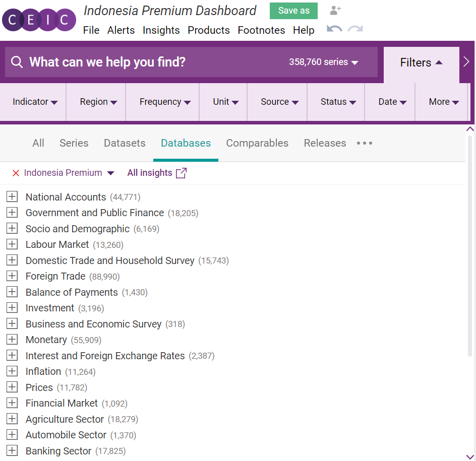
Task: Collapse the Filters panel
Action: pyautogui.click(x=422, y=63)
